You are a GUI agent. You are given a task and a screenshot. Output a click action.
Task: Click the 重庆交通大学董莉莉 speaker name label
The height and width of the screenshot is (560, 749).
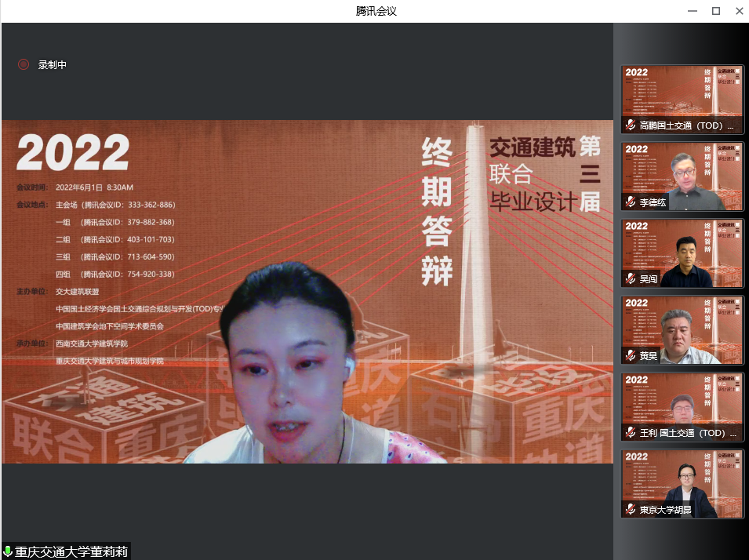tap(71, 552)
